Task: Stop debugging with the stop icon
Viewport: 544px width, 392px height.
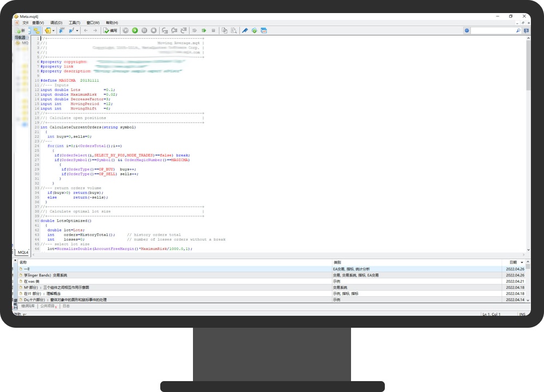Action: 154,30
